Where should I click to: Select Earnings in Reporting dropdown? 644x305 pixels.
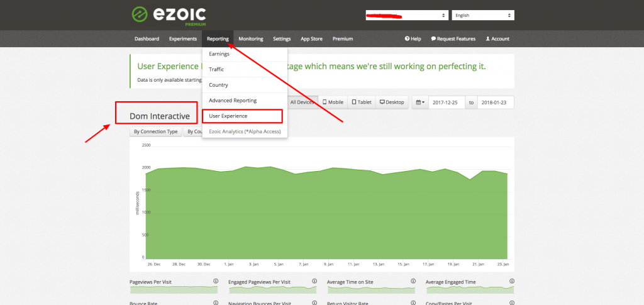point(245,54)
